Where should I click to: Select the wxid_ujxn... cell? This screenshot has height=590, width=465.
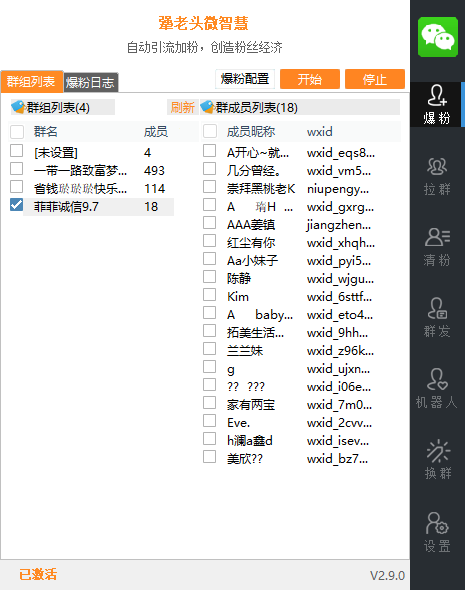(x=338, y=369)
